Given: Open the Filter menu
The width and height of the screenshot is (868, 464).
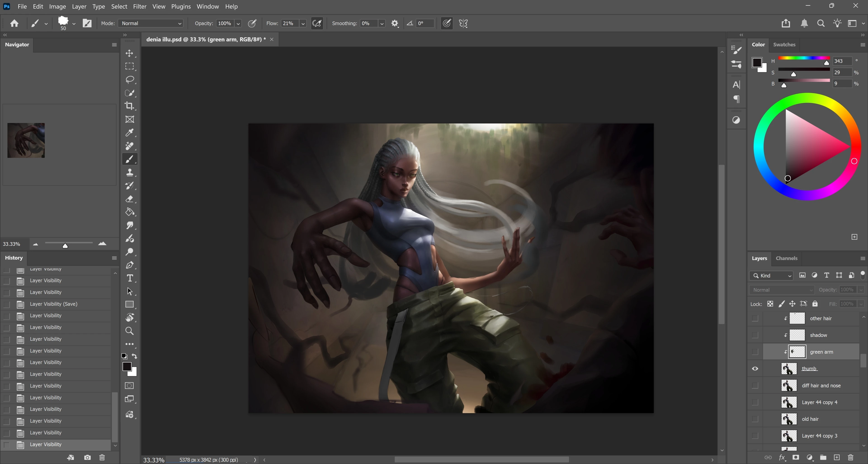Looking at the screenshot, I should coord(139,6).
